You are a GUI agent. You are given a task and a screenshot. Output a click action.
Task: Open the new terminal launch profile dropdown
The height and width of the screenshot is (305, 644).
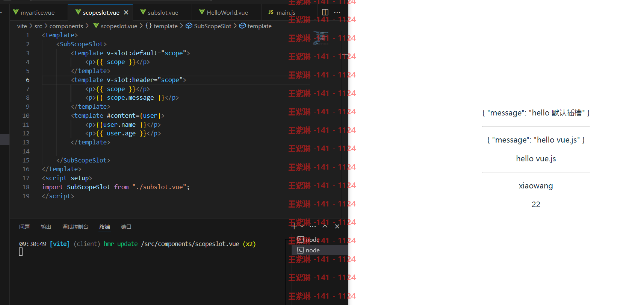point(302,226)
